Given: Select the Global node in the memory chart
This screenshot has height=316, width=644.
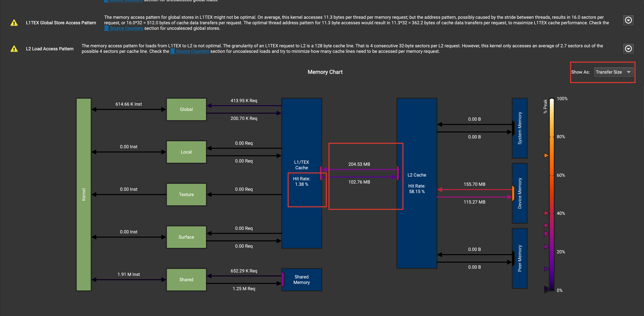Looking at the screenshot, I should 186,109.
